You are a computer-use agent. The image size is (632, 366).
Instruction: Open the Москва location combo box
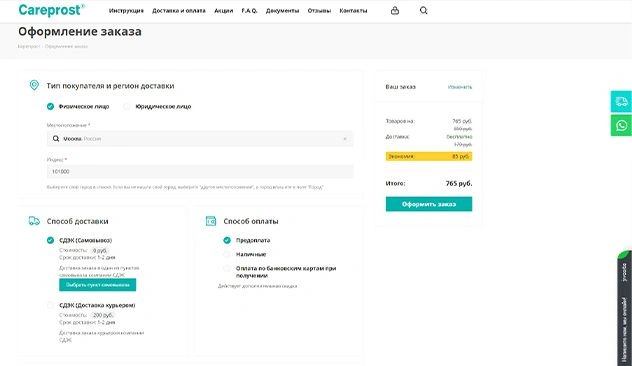200,139
